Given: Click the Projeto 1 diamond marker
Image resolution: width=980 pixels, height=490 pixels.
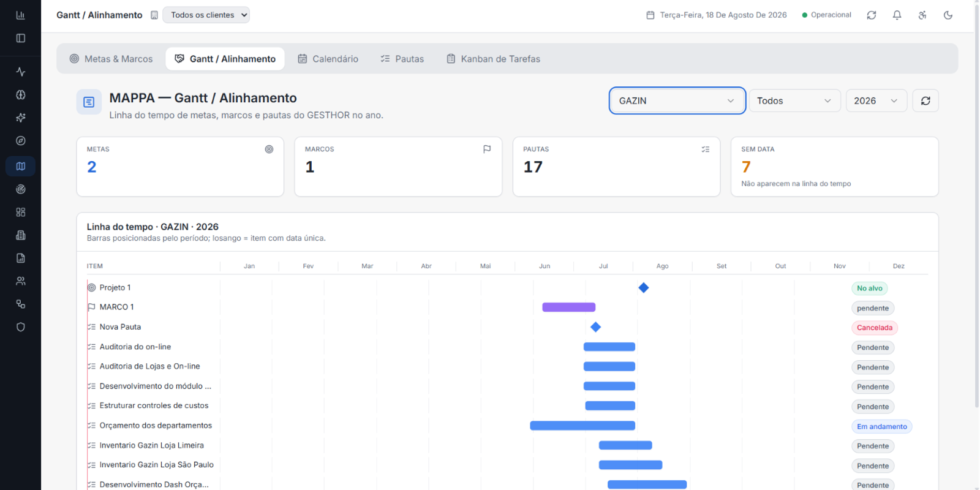Looking at the screenshot, I should coord(644,288).
